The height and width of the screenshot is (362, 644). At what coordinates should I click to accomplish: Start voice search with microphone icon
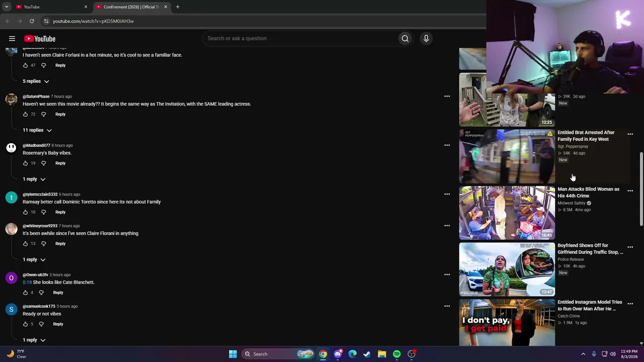[426, 39]
